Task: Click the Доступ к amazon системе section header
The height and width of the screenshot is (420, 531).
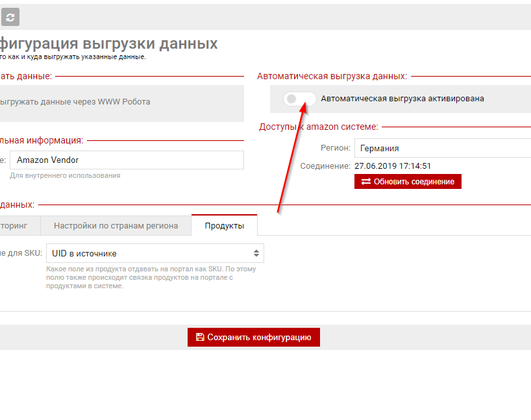Action: (318, 127)
